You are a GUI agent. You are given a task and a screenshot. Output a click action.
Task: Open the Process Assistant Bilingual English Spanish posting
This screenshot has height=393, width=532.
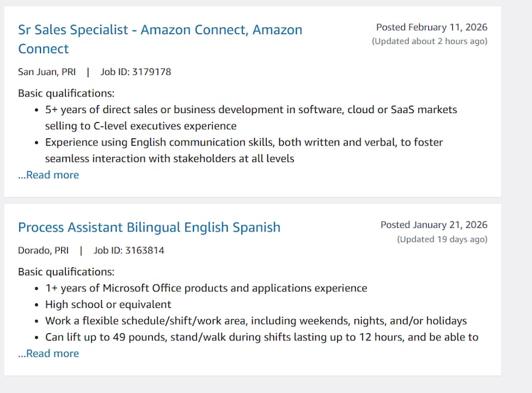click(148, 227)
